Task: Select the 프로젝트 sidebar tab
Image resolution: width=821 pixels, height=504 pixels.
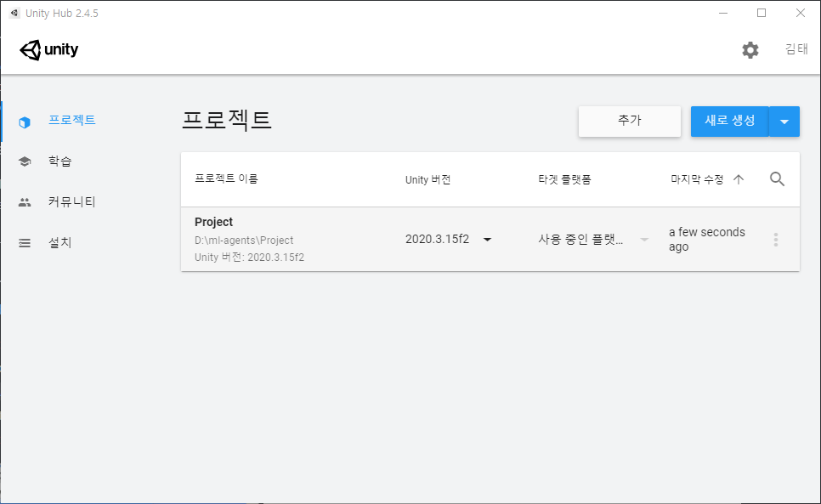Action: [71, 120]
